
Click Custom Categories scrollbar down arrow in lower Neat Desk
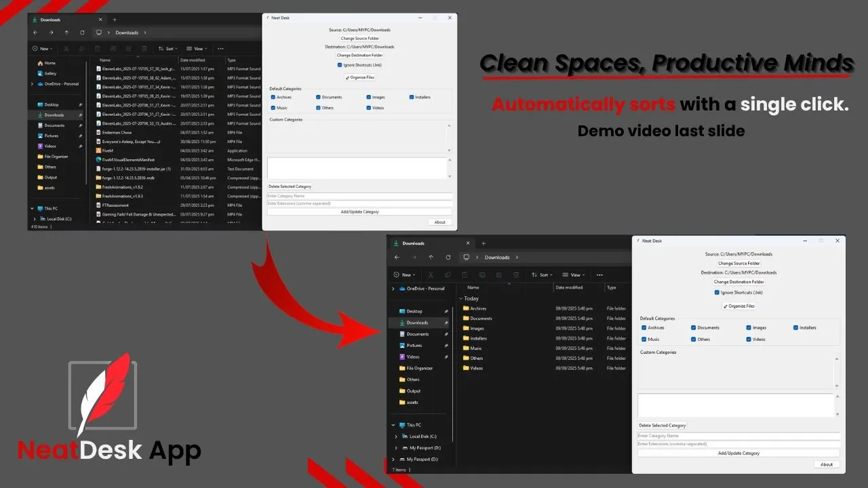837,386
